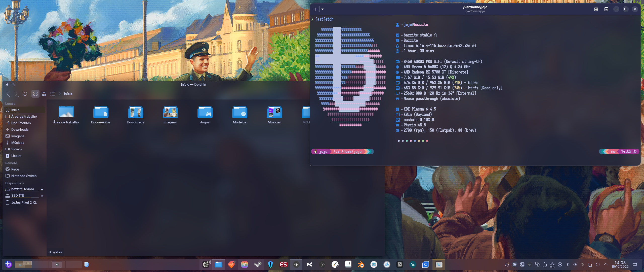Open Steam from the taskbar

(257, 264)
